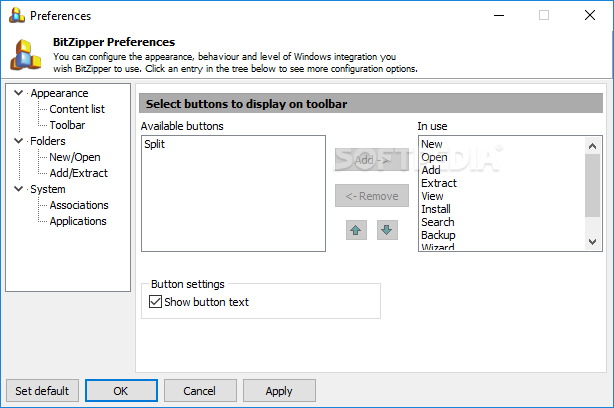Select Split in Available buttons
The height and width of the screenshot is (408, 614).
(x=233, y=144)
